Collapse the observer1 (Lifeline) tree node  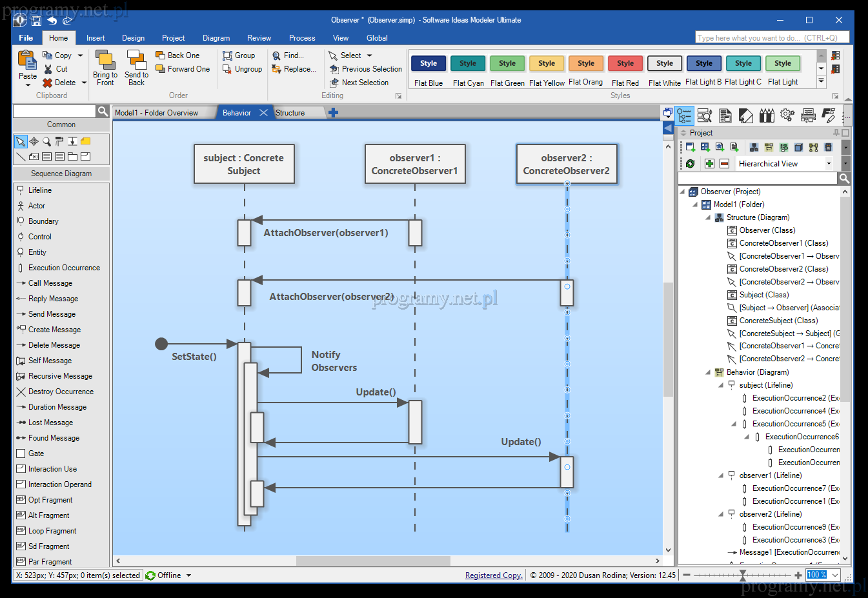point(721,475)
